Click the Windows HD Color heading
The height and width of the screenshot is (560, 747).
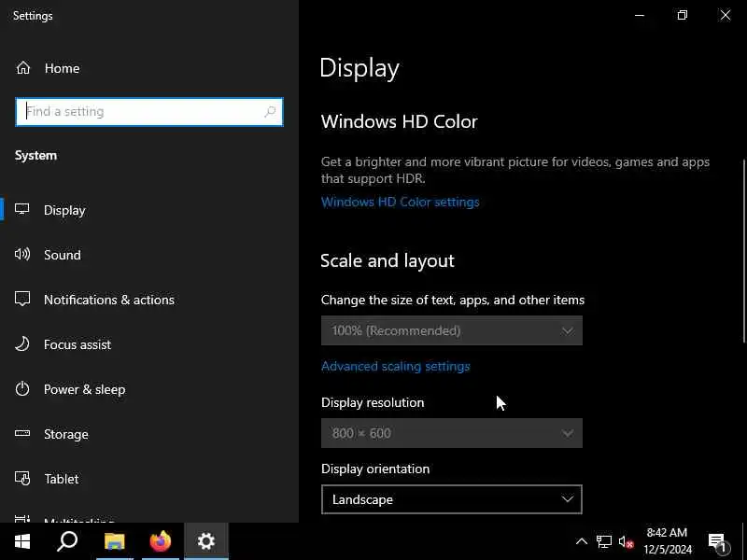[x=400, y=121]
